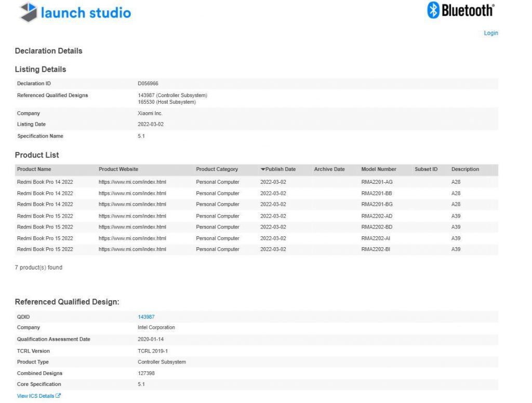Select model number RMA2202-BI
This screenshot has height=403, width=532.
[x=376, y=249]
